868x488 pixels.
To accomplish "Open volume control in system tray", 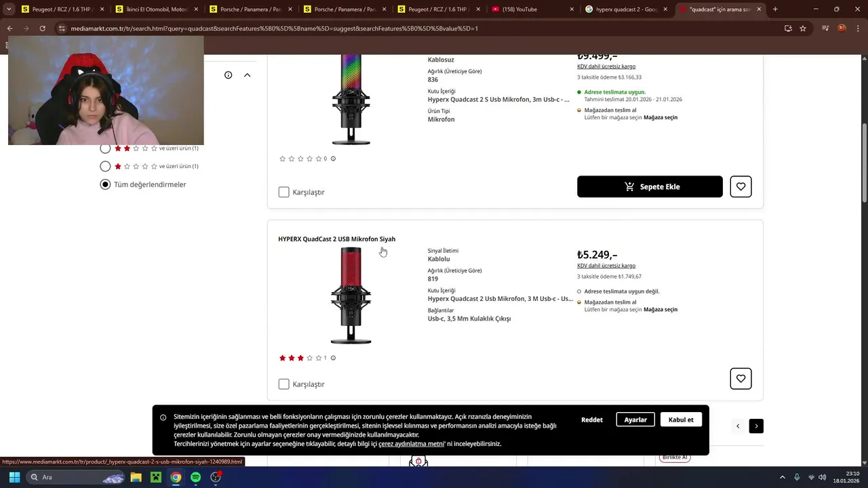I will pyautogui.click(x=823, y=477).
